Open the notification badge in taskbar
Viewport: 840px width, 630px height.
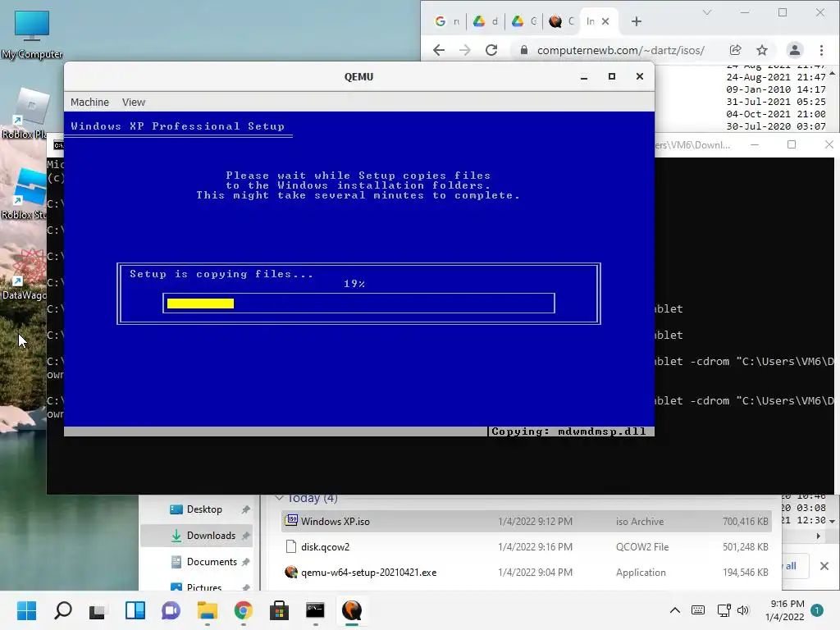tap(817, 610)
